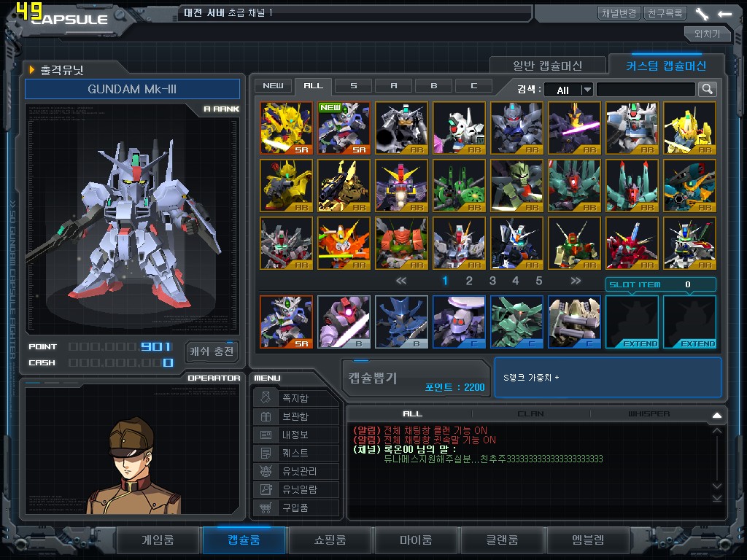The width and height of the screenshot is (747, 560).
Task: Expand the chat window with the up arrow
Action: pyautogui.click(x=716, y=415)
